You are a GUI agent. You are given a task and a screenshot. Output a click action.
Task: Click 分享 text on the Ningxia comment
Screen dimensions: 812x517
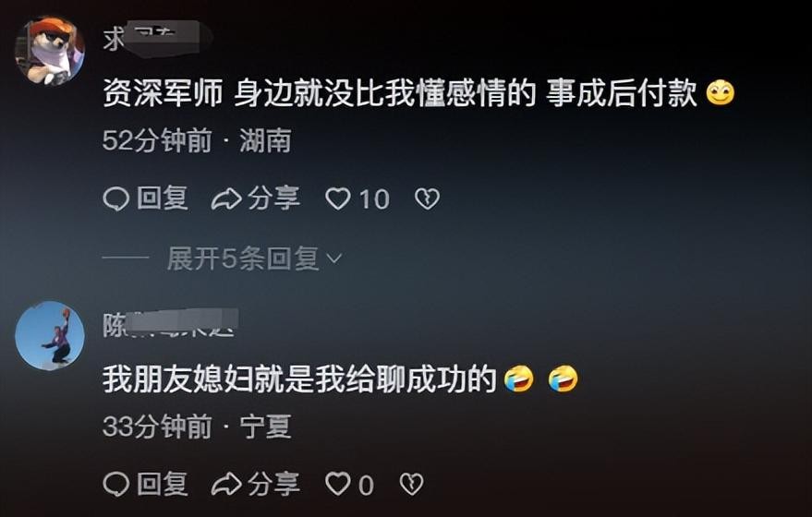click(274, 485)
